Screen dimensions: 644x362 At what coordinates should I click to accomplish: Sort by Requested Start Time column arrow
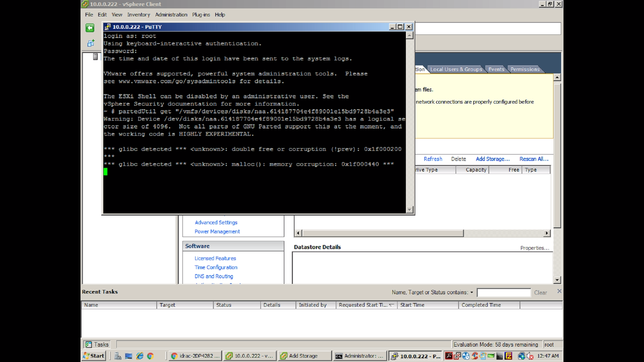coord(391,305)
